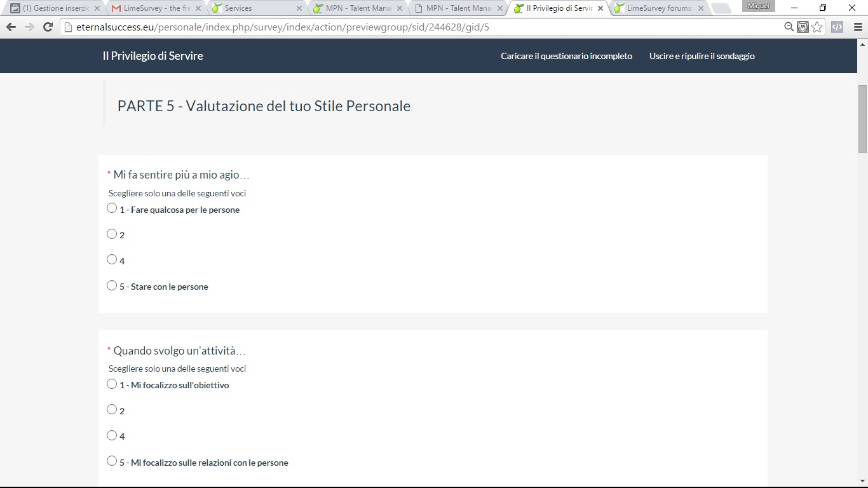
Task: Click the URL address bar field
Action: tap(419, 27)
